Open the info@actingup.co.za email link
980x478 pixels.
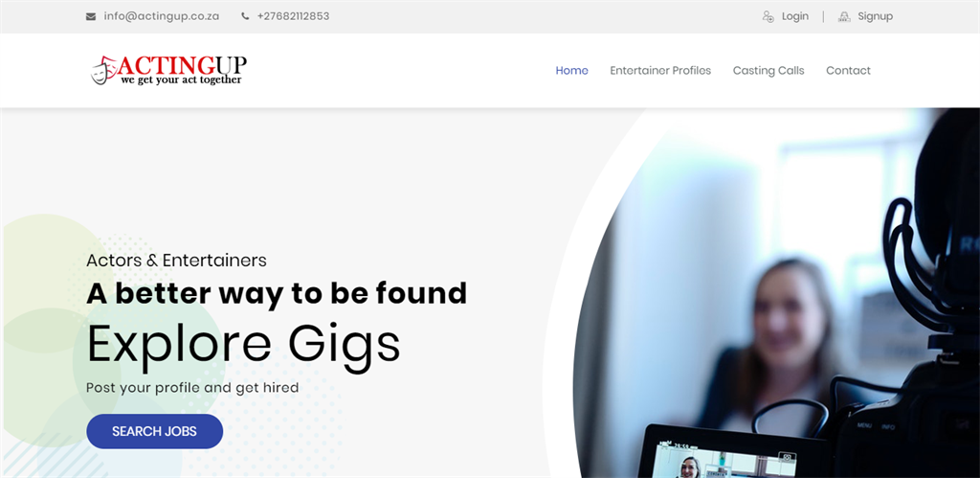[161, 16]
